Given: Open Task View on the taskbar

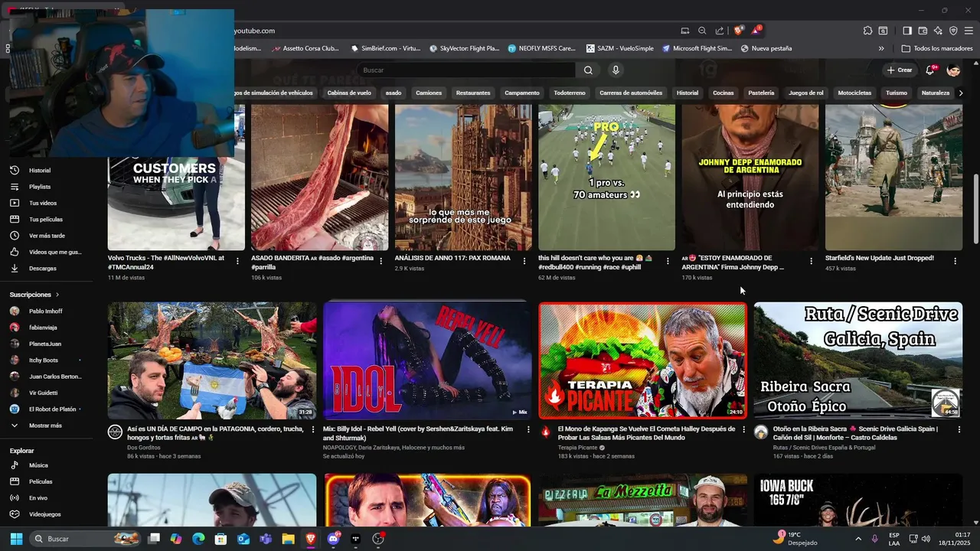Looking at the screenshot, I should tap(154, 539).
